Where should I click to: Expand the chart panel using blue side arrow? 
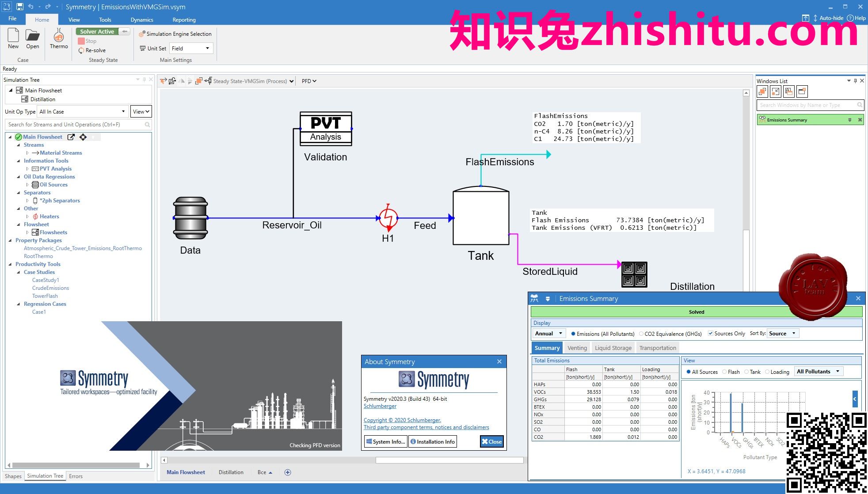click(x=855, y=399)
